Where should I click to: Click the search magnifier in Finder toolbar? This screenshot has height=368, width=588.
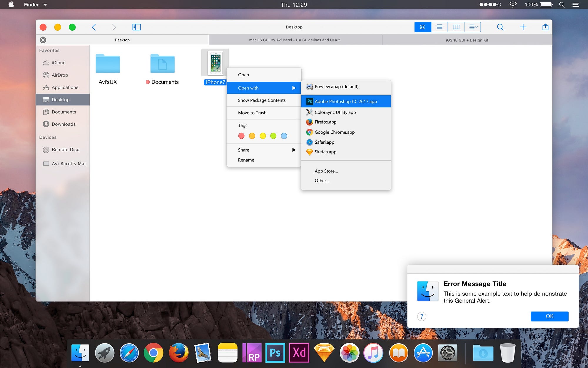click(x=500, y=27)
